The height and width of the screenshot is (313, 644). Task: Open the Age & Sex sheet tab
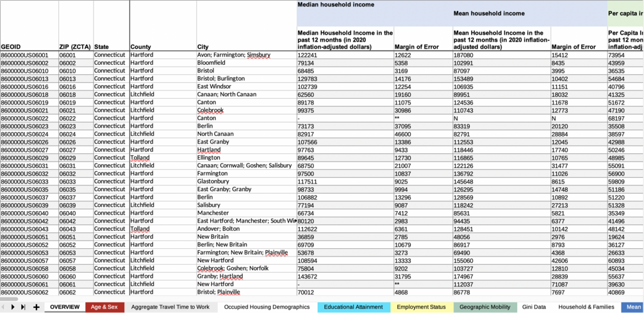pos(104,307)
